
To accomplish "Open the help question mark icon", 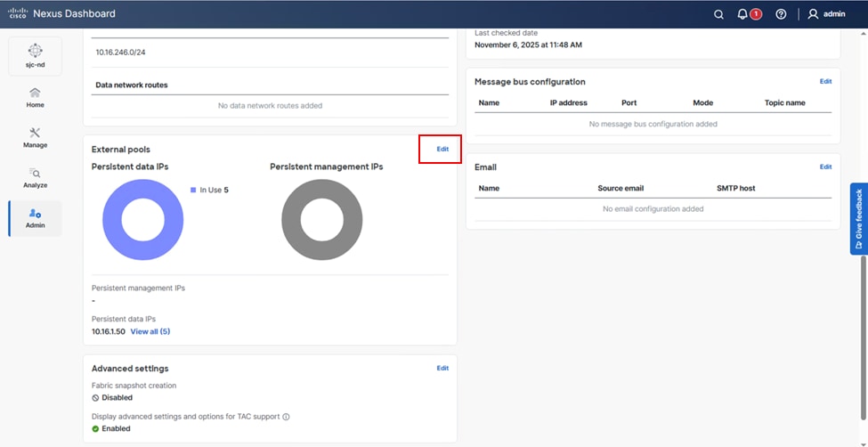I will pos(781,14).
